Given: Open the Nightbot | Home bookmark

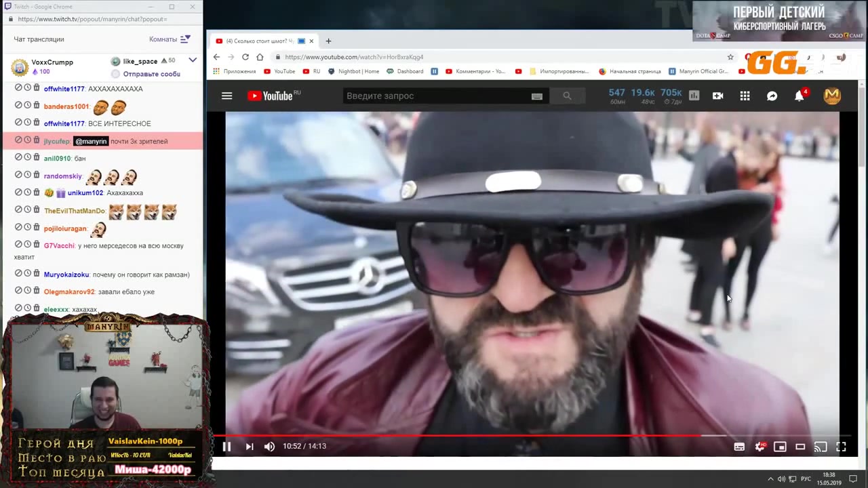Looking at the screenshot, I should pos(353,71).
